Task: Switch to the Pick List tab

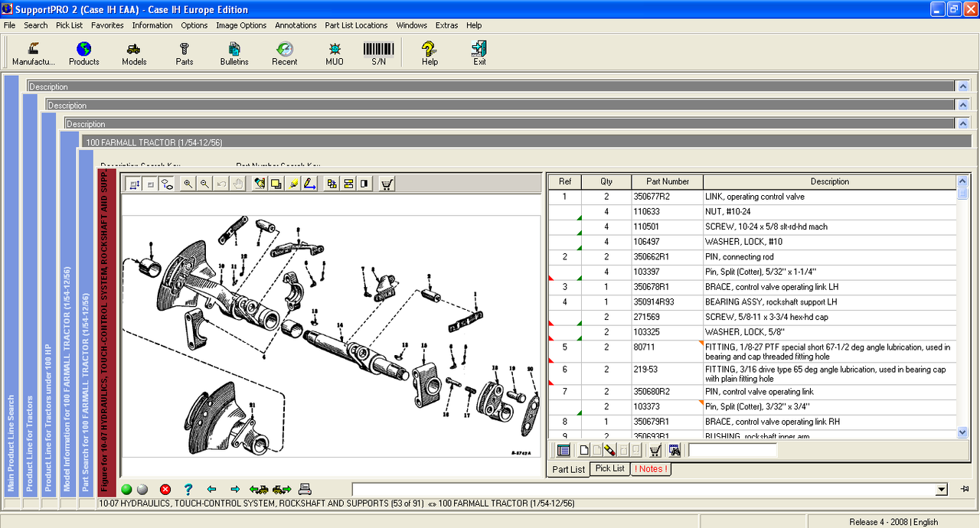Action: 610,468
